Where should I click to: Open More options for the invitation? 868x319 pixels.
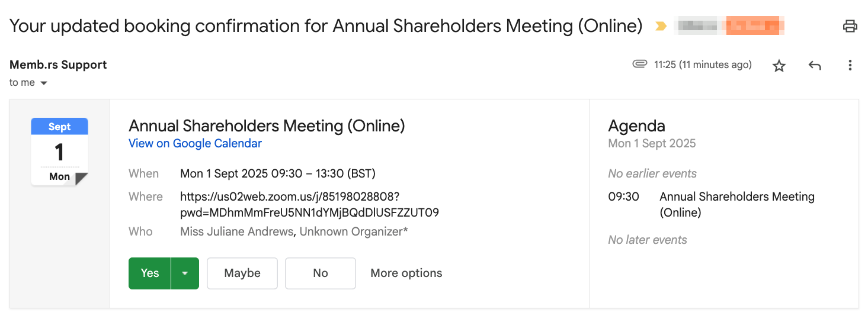point(406,273)
